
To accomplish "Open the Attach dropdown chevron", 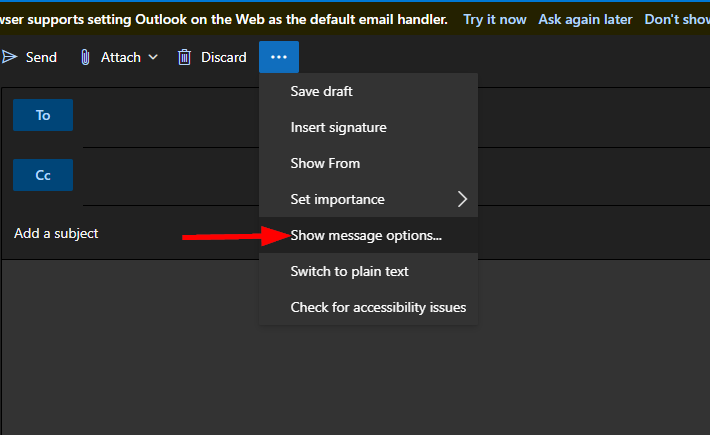I will [x=153, y=57].
